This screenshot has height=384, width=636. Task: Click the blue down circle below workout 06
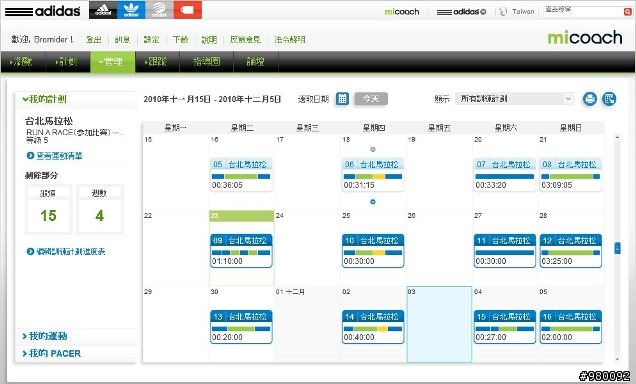pyautogui.click(x=373, y=202)
